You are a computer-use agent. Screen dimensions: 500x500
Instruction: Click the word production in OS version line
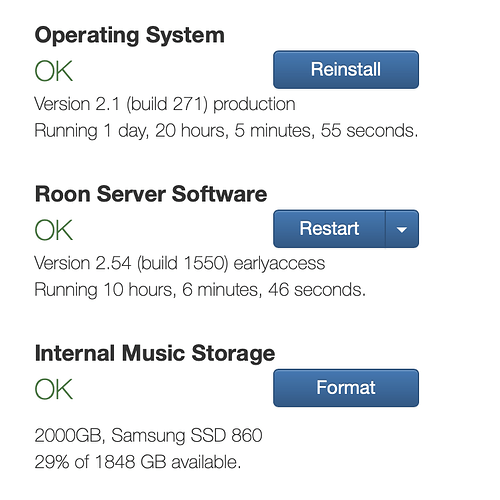tap(254, 104)
